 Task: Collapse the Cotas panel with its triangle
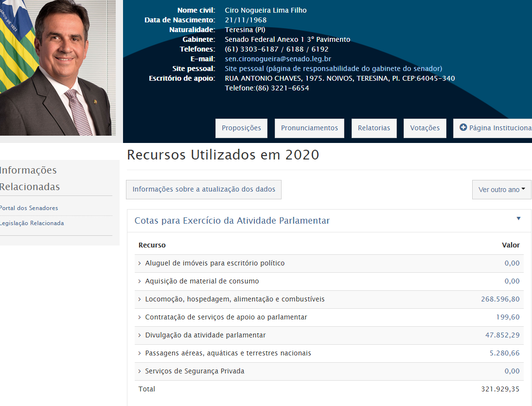tap(518, 219)
